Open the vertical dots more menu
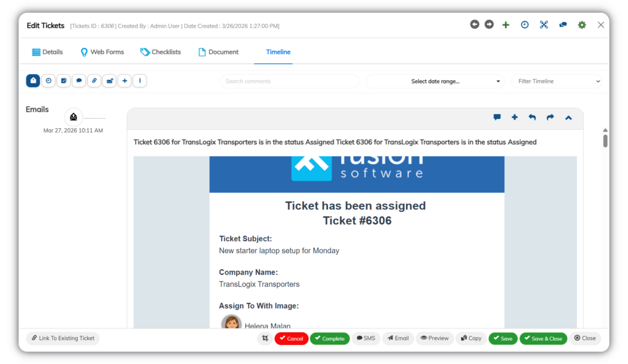Screen dimensions: 628x364 (140, 81)
